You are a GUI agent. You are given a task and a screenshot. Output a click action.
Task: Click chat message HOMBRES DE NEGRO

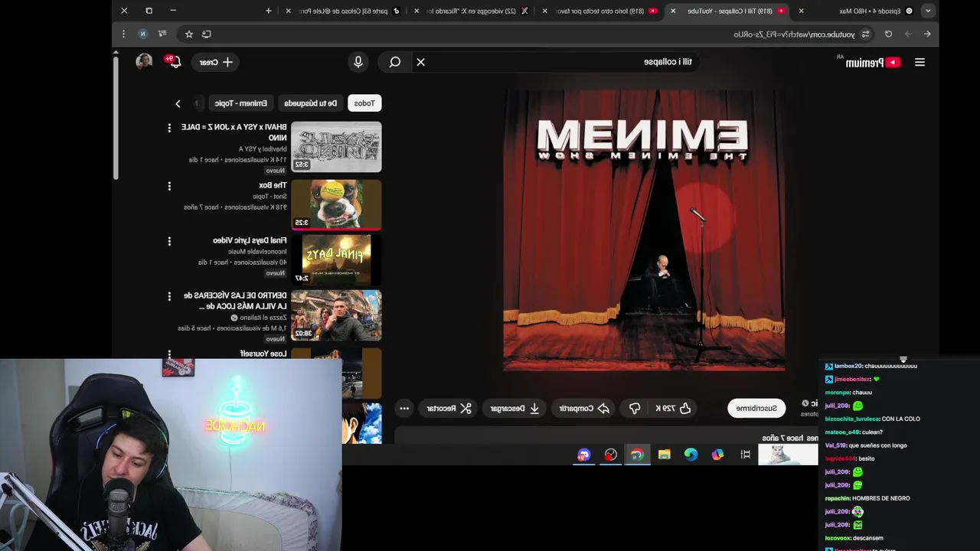(880, 498)
